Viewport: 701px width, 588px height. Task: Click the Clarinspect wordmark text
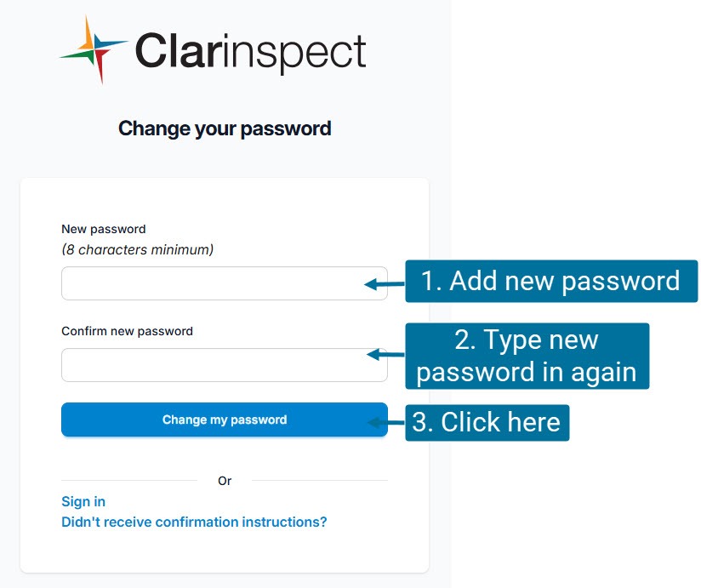[250, 52]
